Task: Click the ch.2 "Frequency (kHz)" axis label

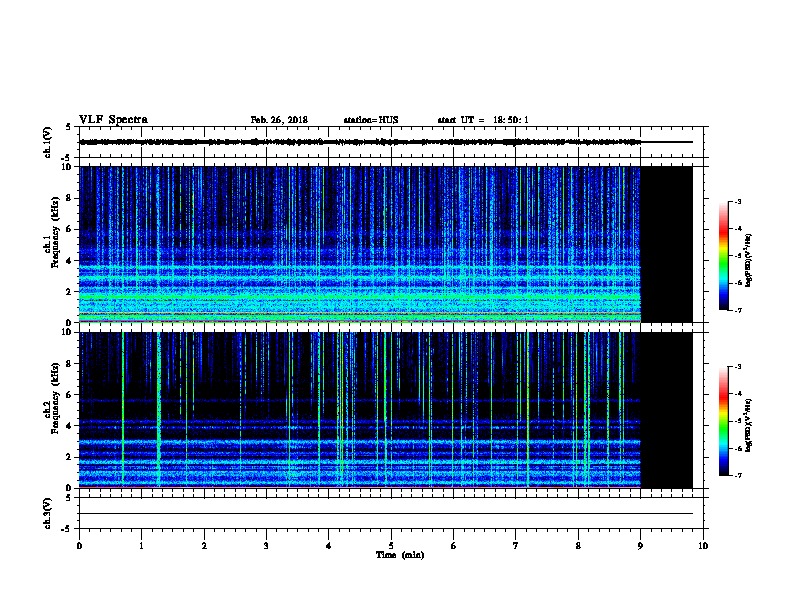Action: click(55, 398)
